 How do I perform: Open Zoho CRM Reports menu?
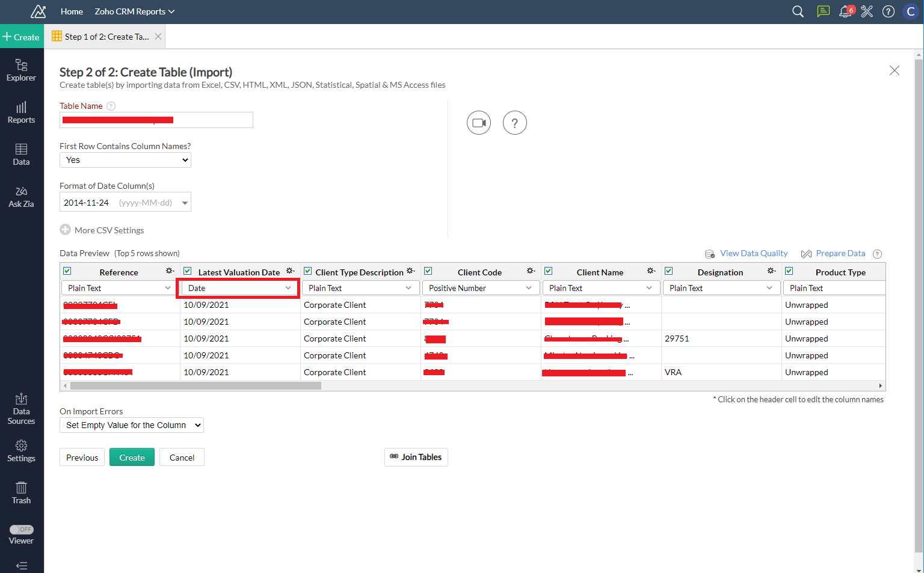[x=134, y=11]
